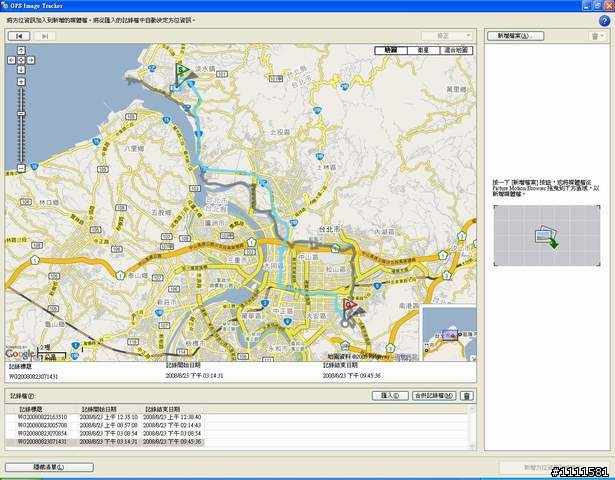This screenshot has width=615, height=480.
Task: Click the 隱藏清單(L) button
Action: (x=49, y=467)
